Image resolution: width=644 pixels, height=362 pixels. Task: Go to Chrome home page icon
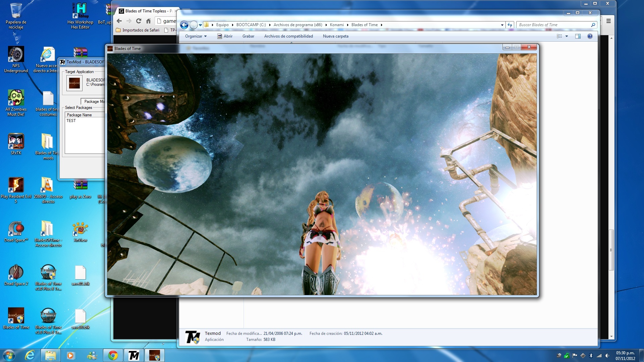tap(148, 21)
